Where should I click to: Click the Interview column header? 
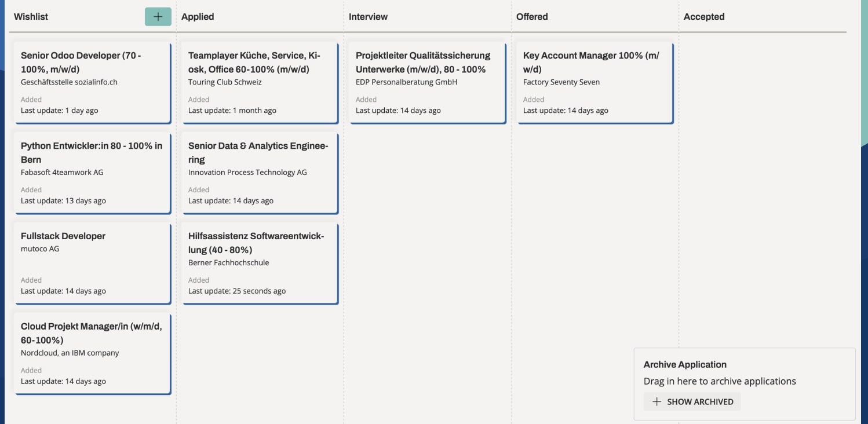(368, 17)
